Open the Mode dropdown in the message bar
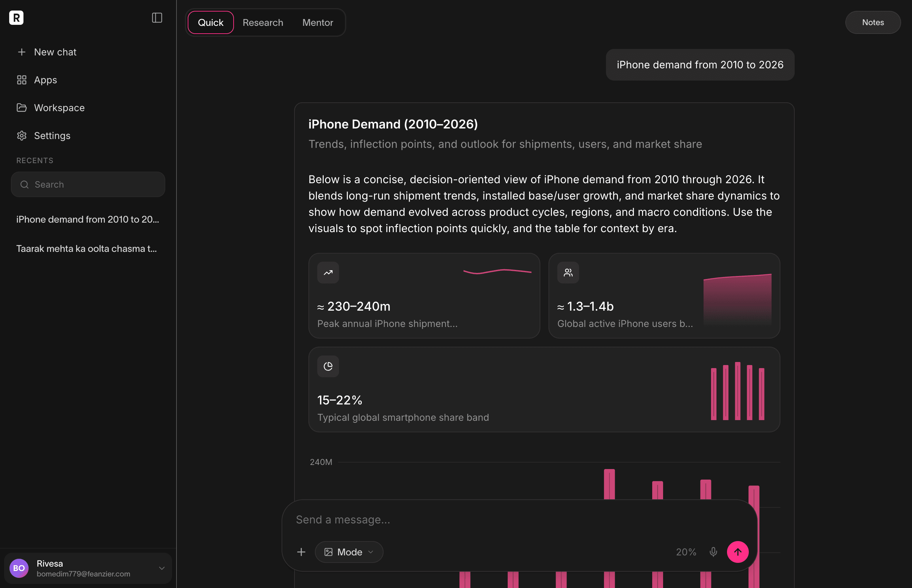The width and height of the screenshot is (912, 588). coord(349,552)
